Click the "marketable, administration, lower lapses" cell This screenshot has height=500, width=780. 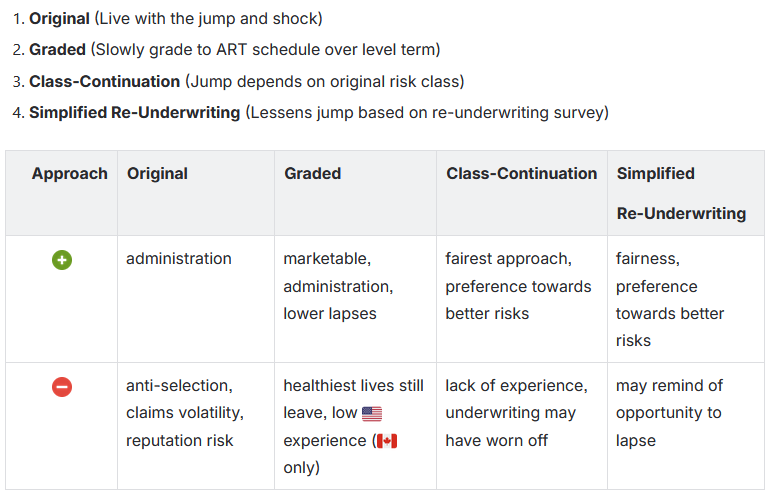pyautogui.click(x=338, y=286)
